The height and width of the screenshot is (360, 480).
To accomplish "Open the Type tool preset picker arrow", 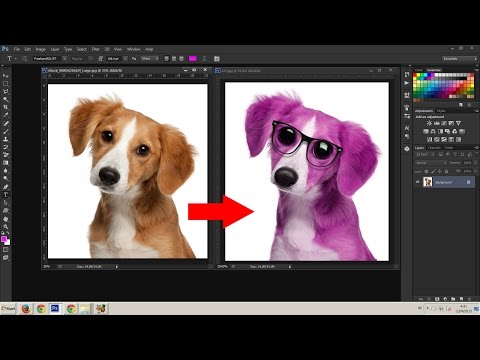I will coord(15,59).
